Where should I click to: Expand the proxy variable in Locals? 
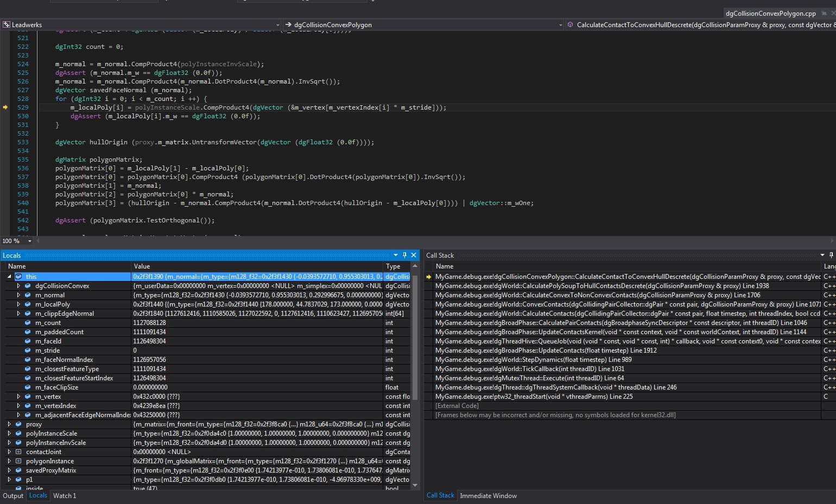click(x=9, y=424)
